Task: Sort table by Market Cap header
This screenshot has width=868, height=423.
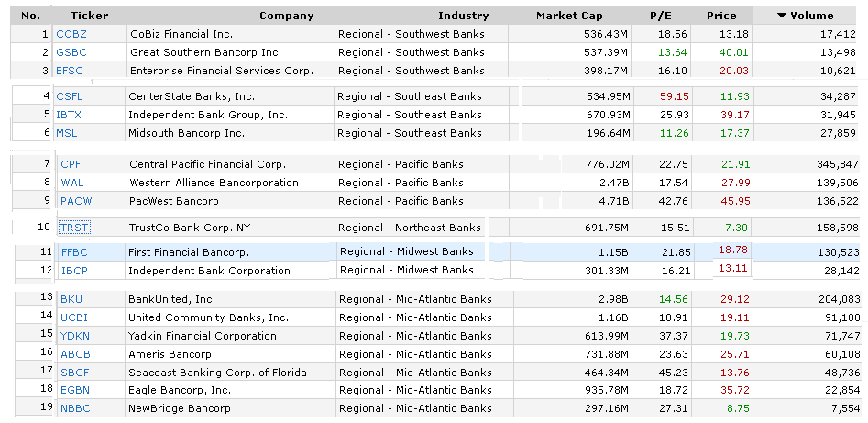Action: click(x=569, y=17)
